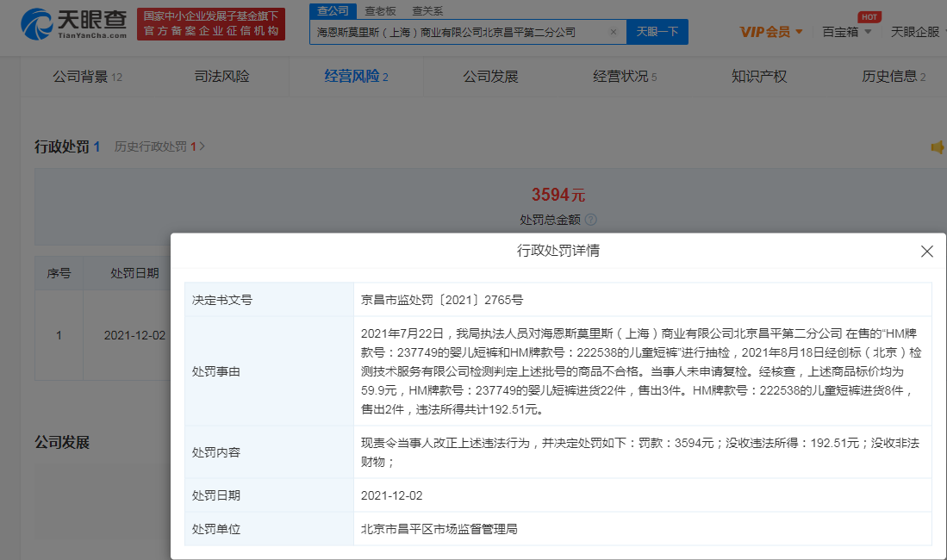This screenshot has width=947, height=560.
Task: Close the 行政处罚详情 dialog
Action: [x=927, y=252]
